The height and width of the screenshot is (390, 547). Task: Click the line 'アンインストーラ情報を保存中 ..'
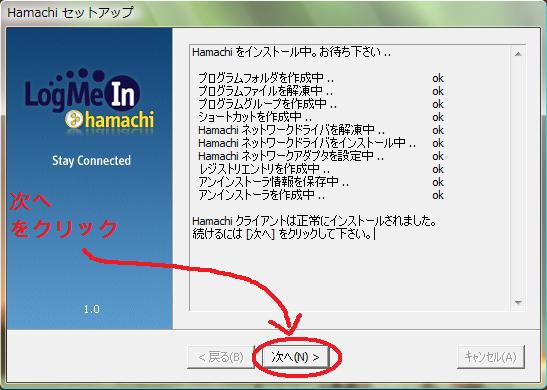(x=274, y=182)
